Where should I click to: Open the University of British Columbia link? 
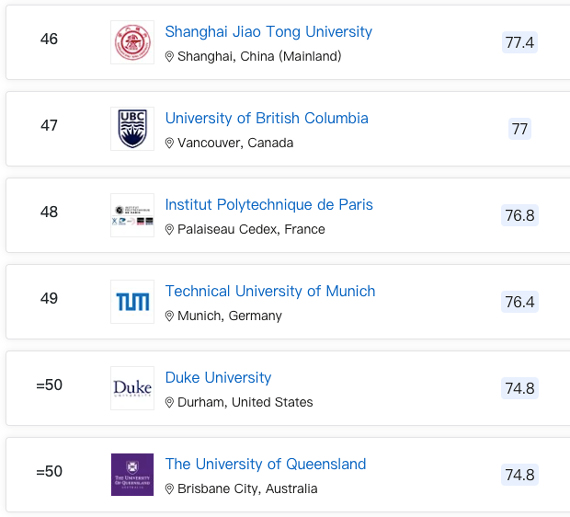(x=266, y=118)
